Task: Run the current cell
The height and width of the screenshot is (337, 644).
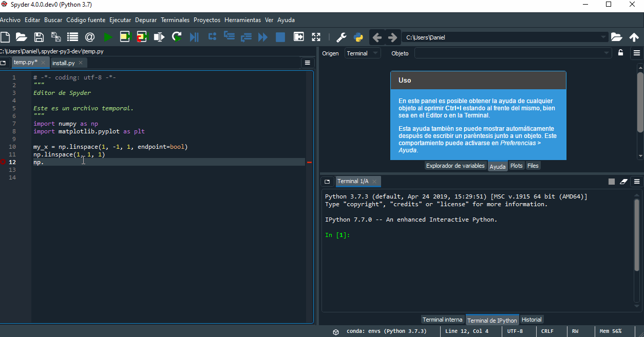Action: point(126,37)
